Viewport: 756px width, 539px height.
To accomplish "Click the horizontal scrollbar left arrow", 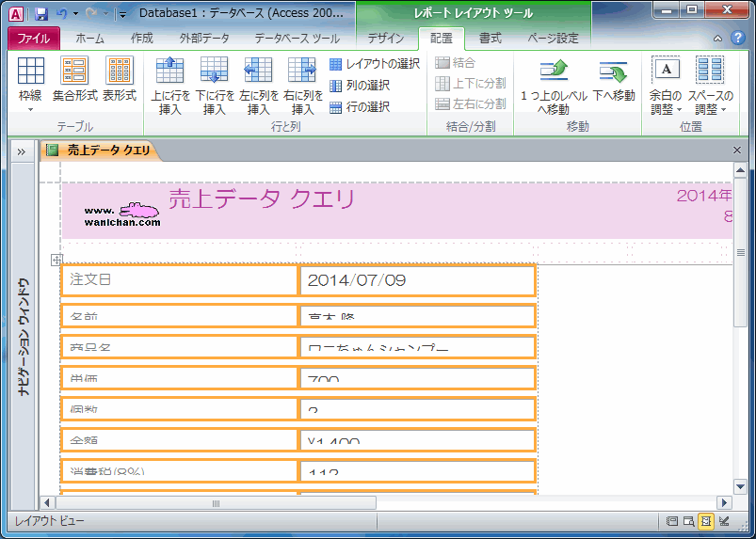I will (x=47, y=503).
